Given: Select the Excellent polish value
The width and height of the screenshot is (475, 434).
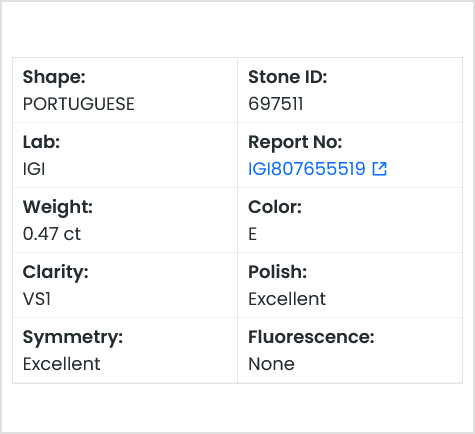Looking at the screenshot, I should pos(287,299).
